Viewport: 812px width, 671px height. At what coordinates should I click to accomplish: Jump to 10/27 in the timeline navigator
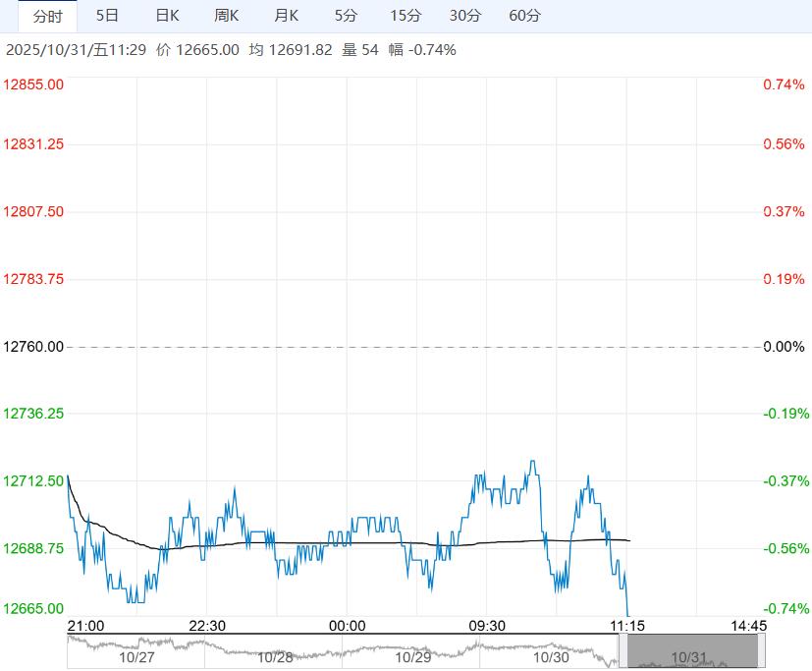[x=136, y=657]
